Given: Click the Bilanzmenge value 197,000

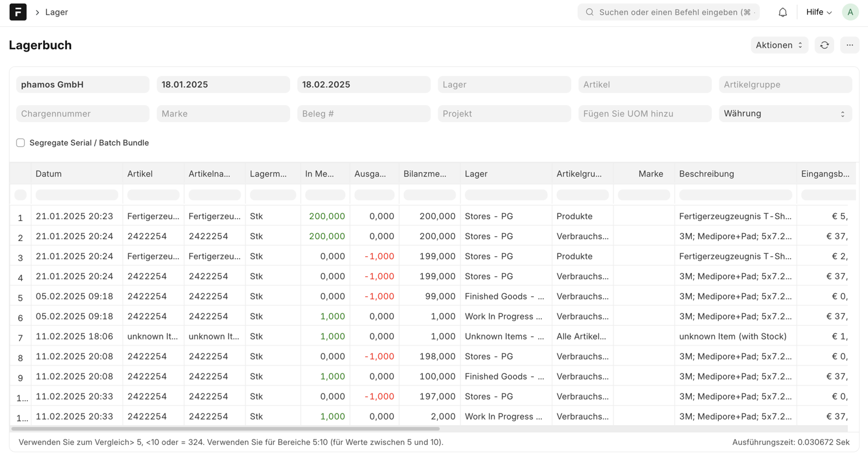Looking at the screenshot, I should 429,396.
